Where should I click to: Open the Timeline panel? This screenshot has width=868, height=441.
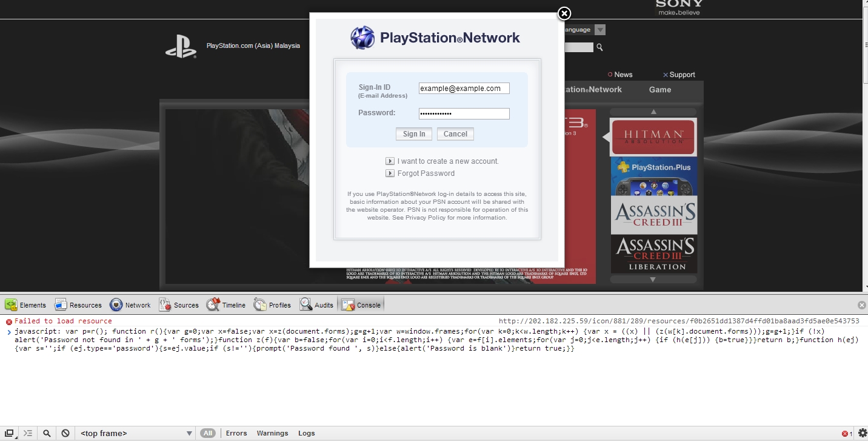pos(226,305)
